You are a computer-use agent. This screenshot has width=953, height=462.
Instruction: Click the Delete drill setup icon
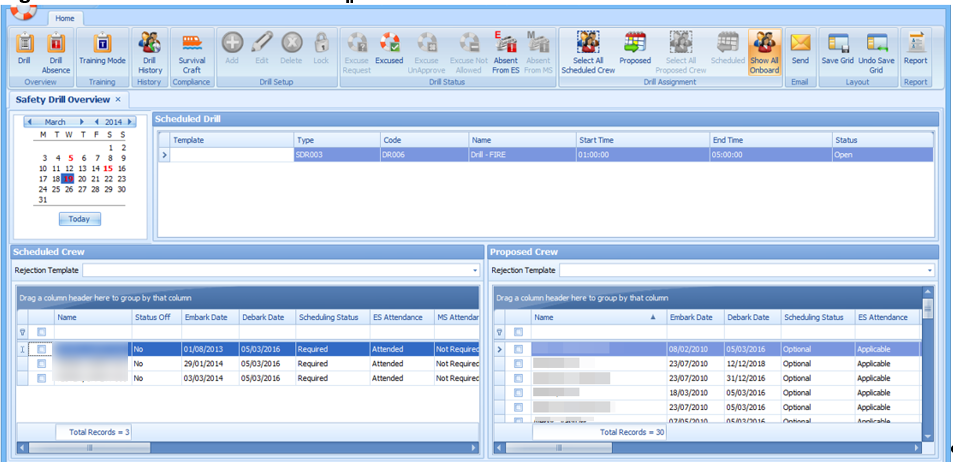[x=291, y=49]
